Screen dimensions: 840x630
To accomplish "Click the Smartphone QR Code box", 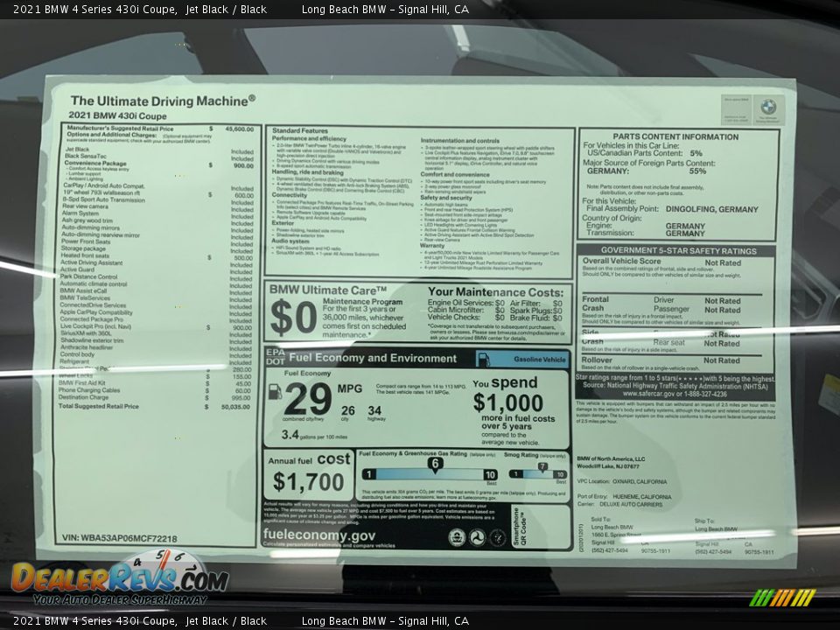I will (541, 527).
